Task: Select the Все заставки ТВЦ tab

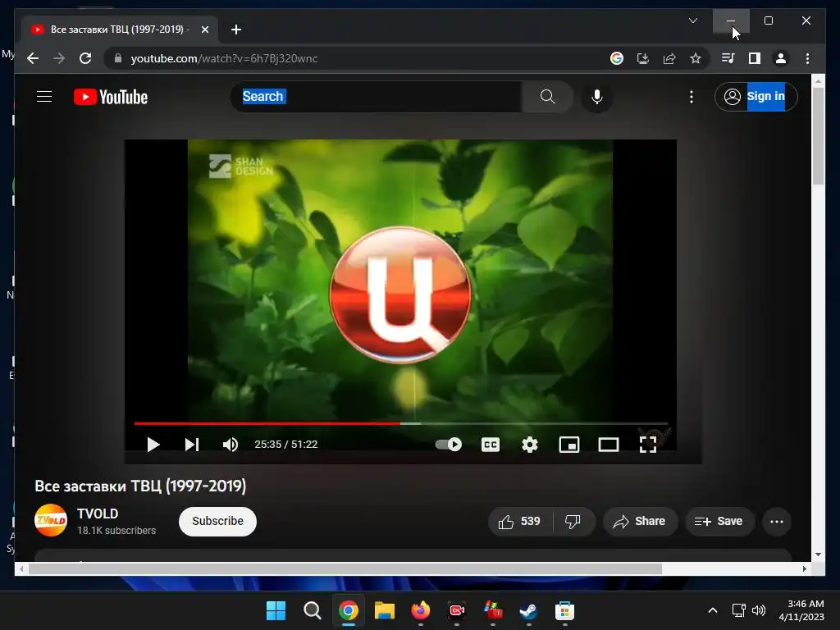Action: (x=120, y=30)
